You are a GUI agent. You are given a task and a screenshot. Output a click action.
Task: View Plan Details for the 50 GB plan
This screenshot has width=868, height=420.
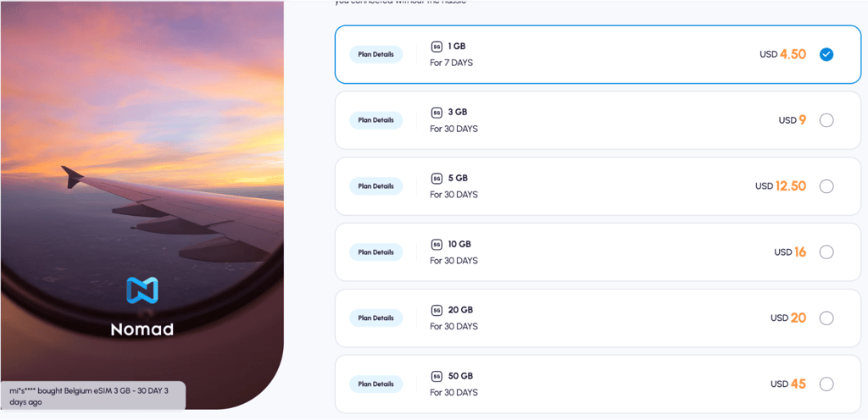click(x=376, y=384)
